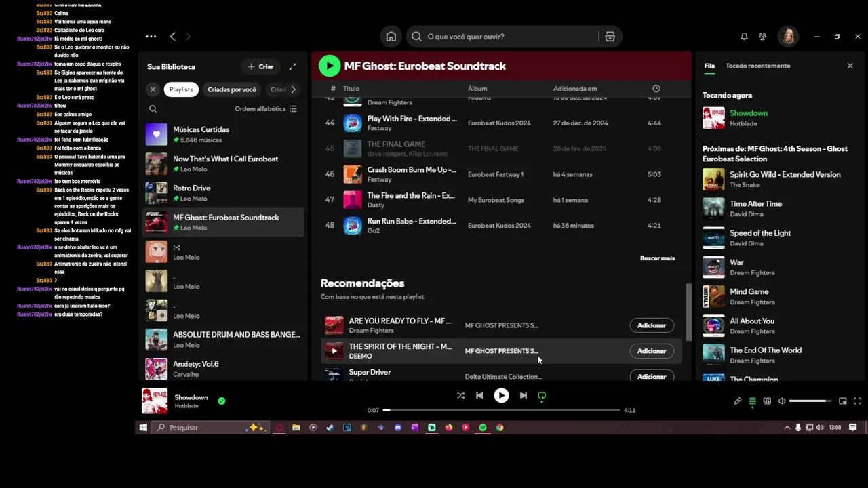
Task: Adjust the volume slider
Action: tap(811, 401)
